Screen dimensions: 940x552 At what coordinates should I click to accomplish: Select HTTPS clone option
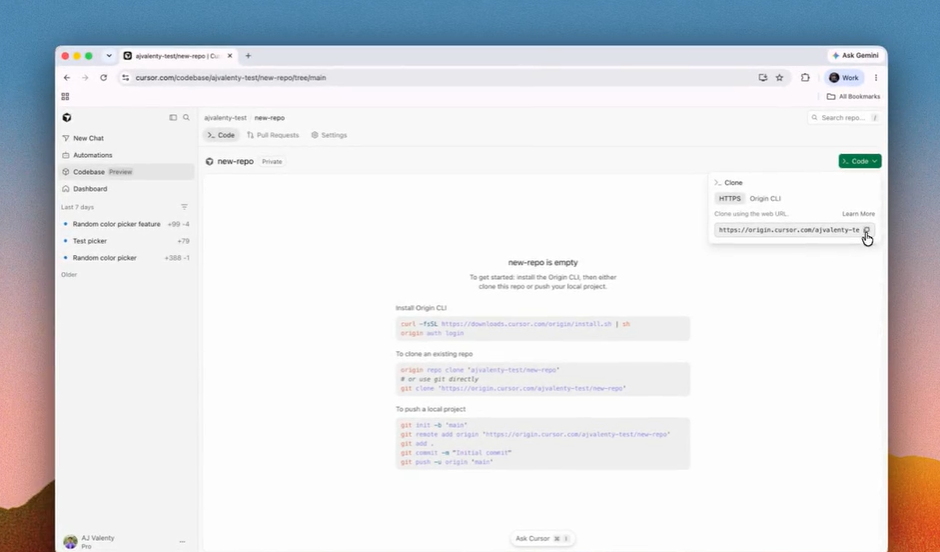[730, 198]
